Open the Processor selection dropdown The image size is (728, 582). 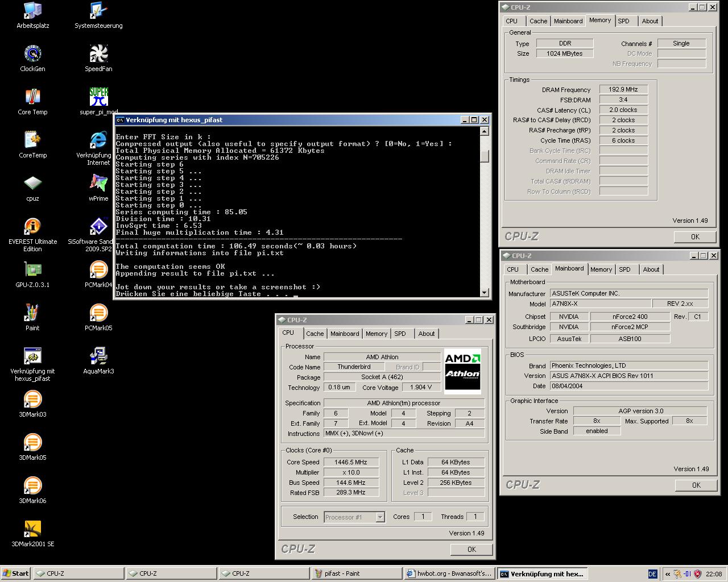coord(380,517)
